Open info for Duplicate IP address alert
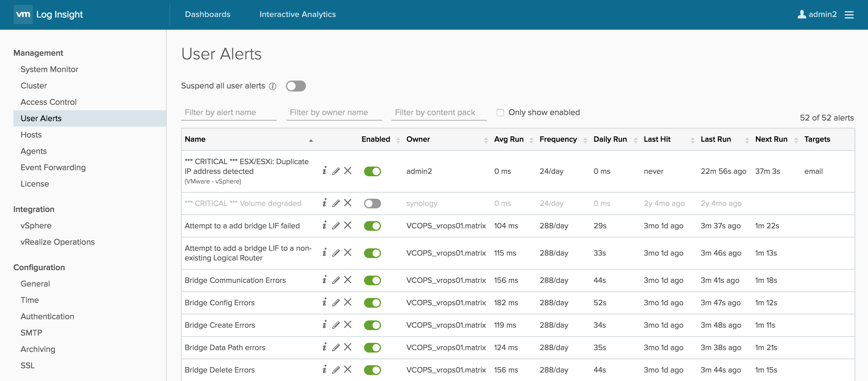 point(324,171)
